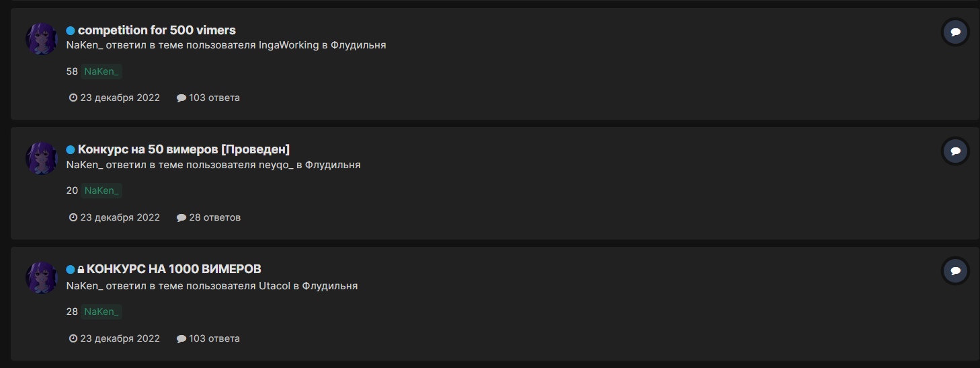Click unread blue dot beside Конкурс на 50 вимеров
This screenshot has height=368, width=980.
70,149
